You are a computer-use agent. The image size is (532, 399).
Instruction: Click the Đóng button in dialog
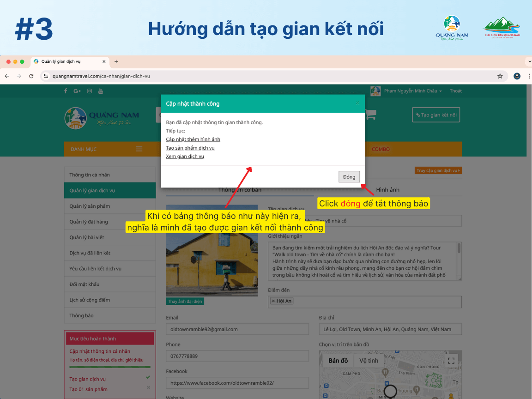(x=349, y=177)
